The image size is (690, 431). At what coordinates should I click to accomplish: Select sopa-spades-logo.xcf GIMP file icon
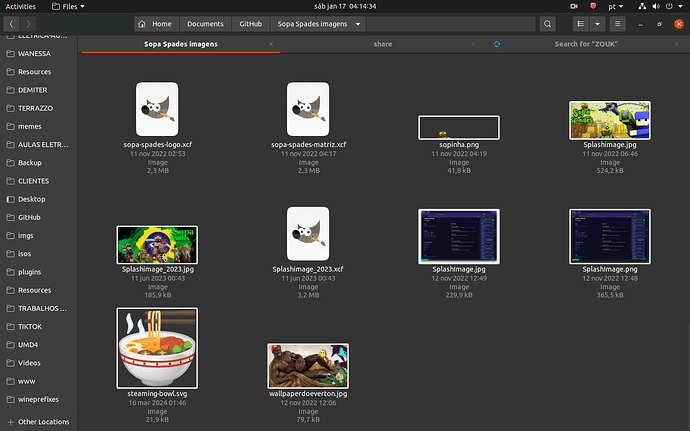click(x=157, y=109)
